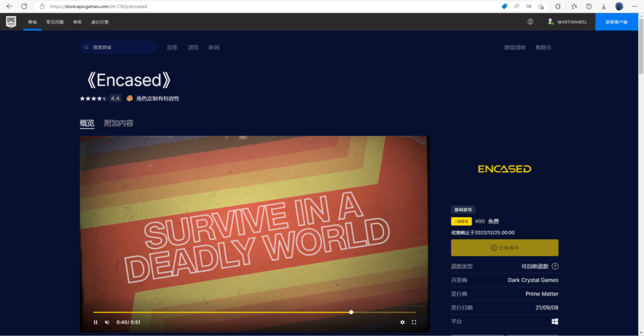Select the 商城 store tab
The width and height of the screenshot is (644, 336).
coord(33,22)
